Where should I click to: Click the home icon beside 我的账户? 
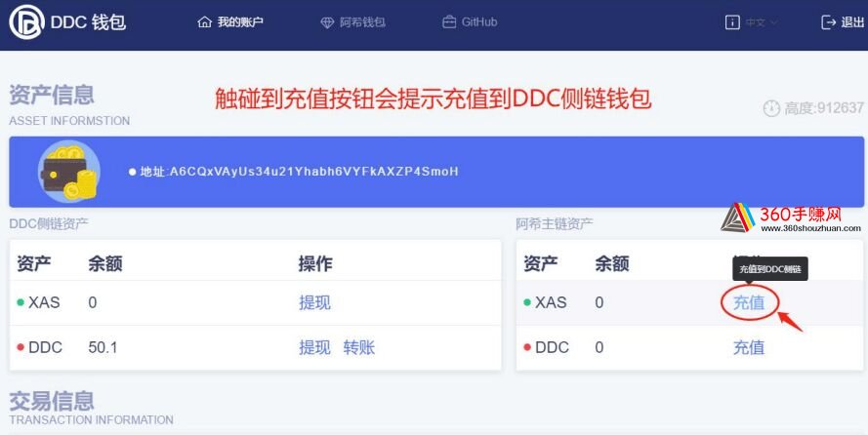205,22
